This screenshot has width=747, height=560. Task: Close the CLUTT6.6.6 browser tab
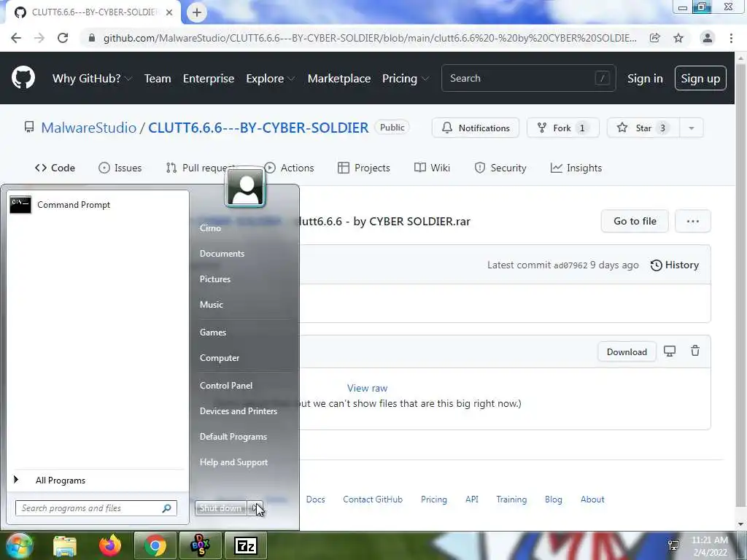pos(169,12)
